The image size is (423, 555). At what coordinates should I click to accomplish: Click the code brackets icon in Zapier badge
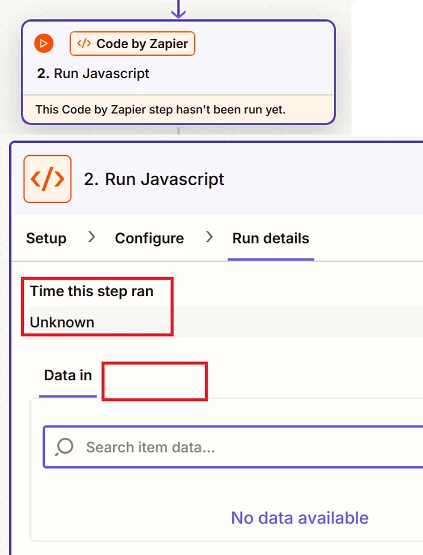tap(84, 44)
